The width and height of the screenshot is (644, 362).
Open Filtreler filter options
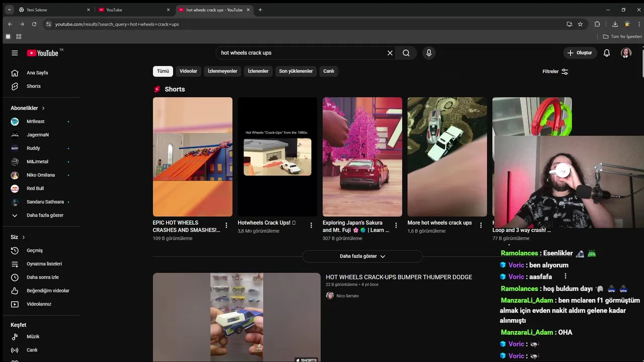coord(555,71)
